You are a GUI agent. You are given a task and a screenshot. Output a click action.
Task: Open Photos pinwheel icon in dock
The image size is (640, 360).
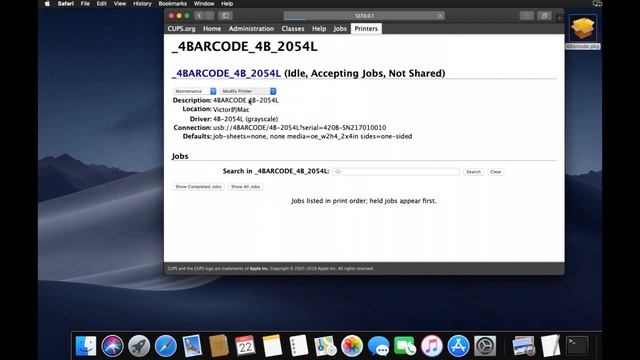352,346
